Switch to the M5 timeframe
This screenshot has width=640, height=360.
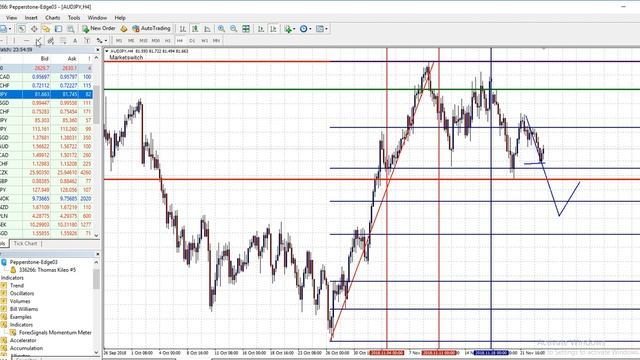click(x=131, y=40)
